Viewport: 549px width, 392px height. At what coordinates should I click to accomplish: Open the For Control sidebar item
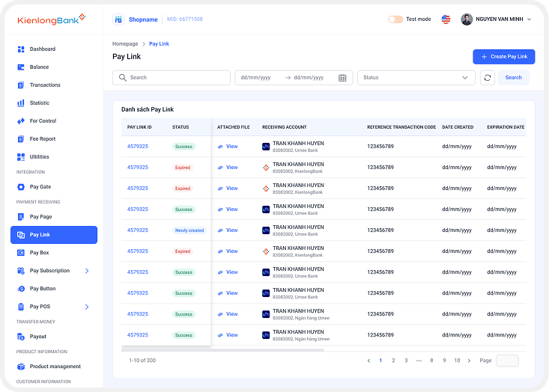pyautogui.click(x=43, y=121)
